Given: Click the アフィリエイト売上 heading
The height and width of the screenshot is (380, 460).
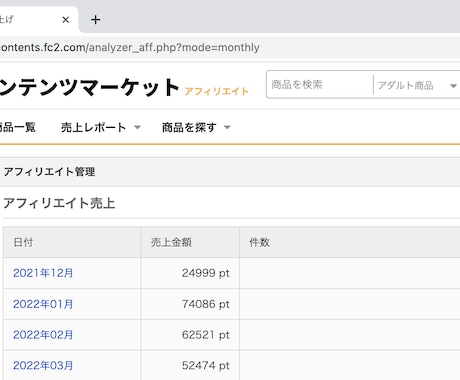Looking at the screenshot, I should 59,203.
